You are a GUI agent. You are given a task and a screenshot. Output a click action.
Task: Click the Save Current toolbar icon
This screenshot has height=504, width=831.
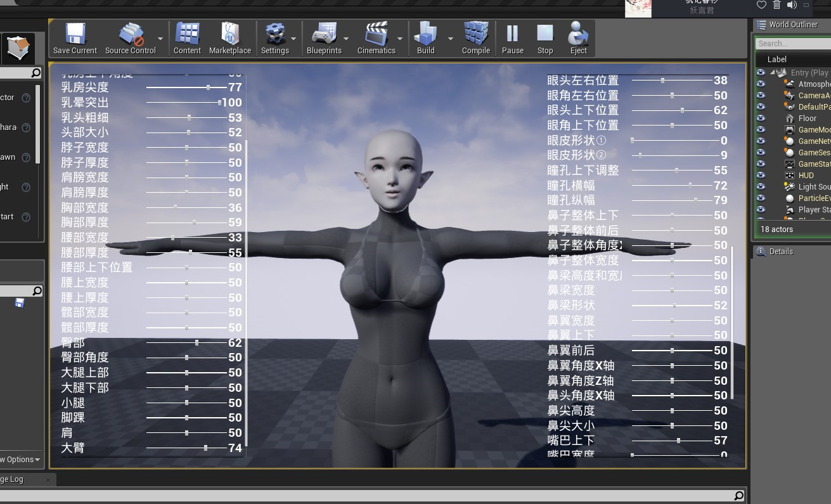pos(75,38)
